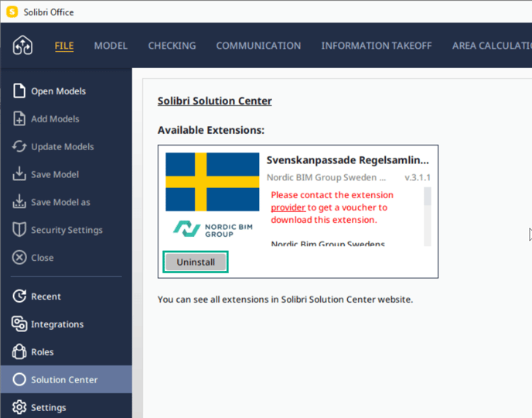Click the Recent clock icon
The image size is (532, 418).
pyautogui.click(x=19, y=296)
